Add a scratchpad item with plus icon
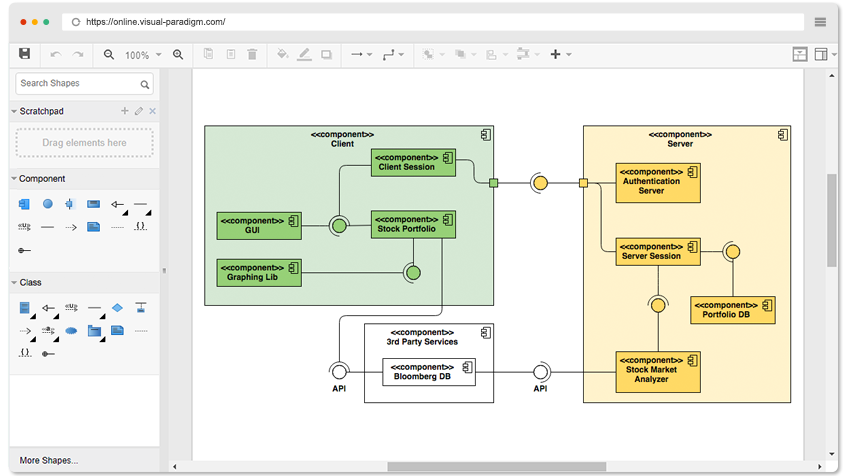The image size is (848, 476). pos(124,111)
